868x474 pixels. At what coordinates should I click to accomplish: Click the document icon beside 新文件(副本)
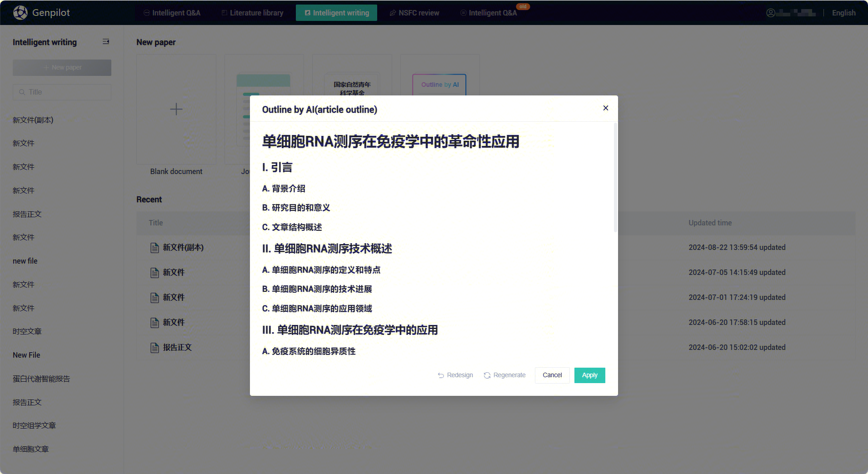155,248
